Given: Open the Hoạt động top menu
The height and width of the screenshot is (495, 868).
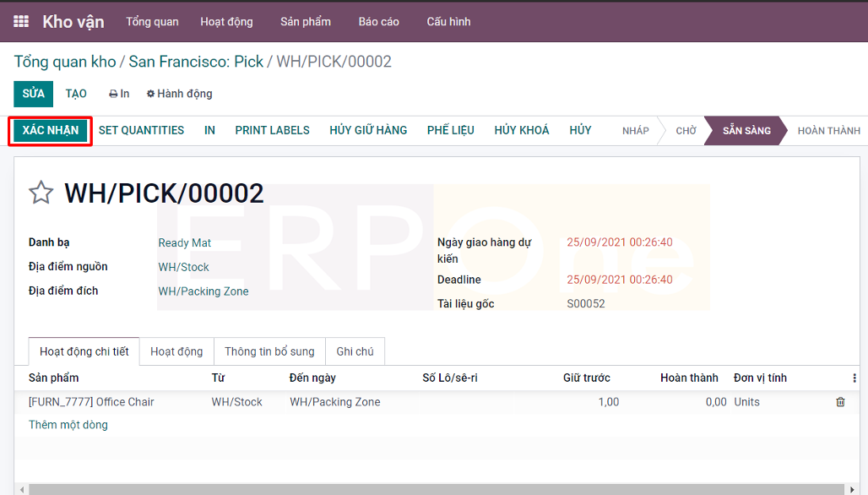Looking at the screenshot, I should [x=226, y=22].
